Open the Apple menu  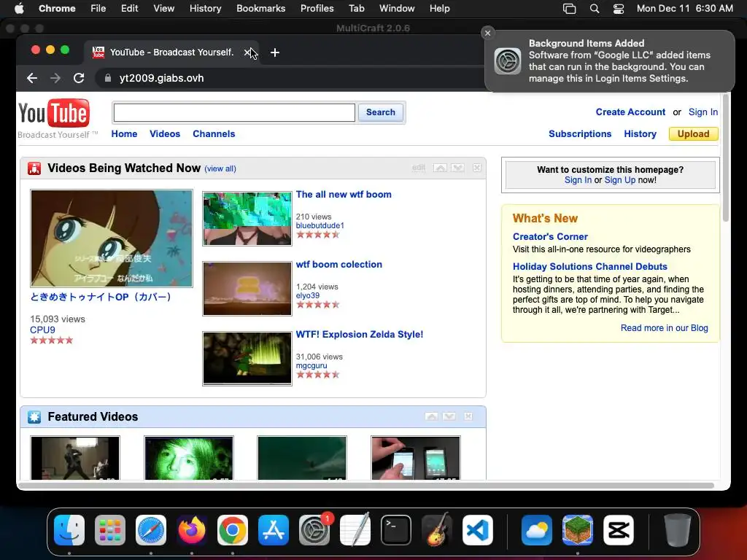19,9
